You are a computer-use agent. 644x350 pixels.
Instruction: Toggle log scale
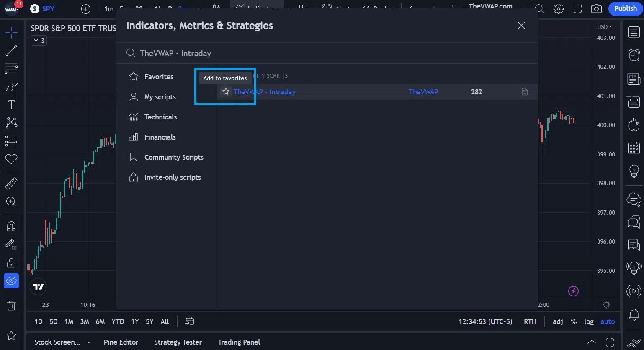coord(589,321)
